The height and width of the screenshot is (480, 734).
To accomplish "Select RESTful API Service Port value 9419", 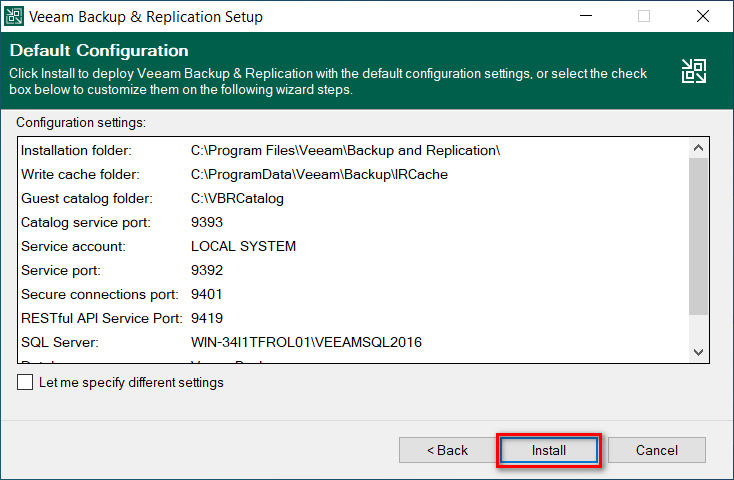I will point(207,318).
